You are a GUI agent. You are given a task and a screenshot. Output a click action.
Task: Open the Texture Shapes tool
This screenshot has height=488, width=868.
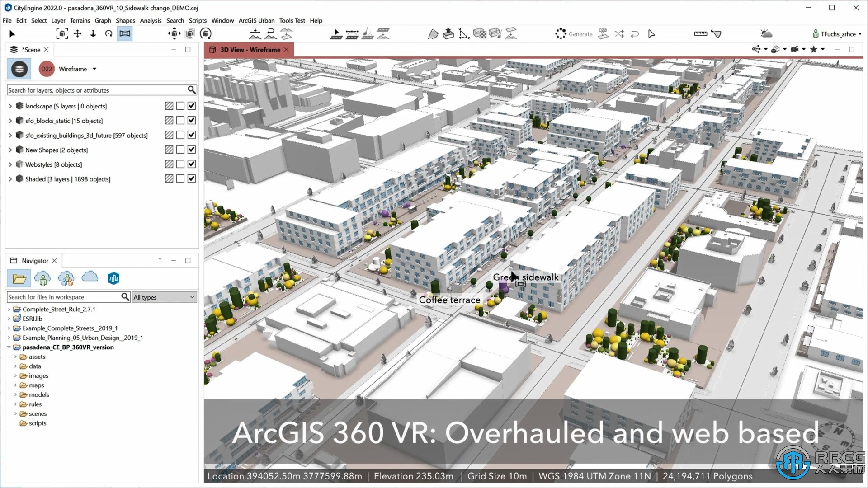pos(480,34)
